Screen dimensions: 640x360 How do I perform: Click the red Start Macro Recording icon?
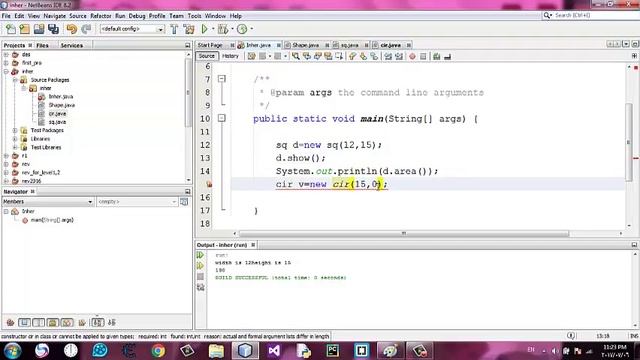click(412, 56)
